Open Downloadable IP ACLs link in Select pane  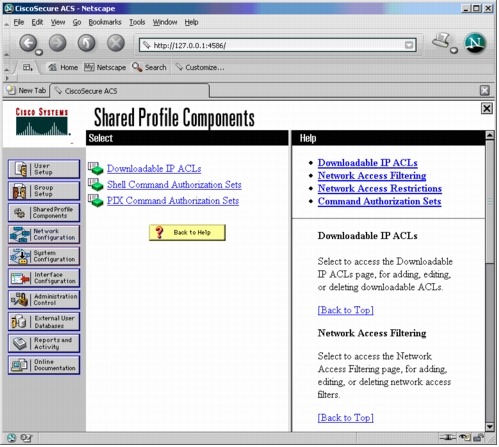(x=154, y=169)
